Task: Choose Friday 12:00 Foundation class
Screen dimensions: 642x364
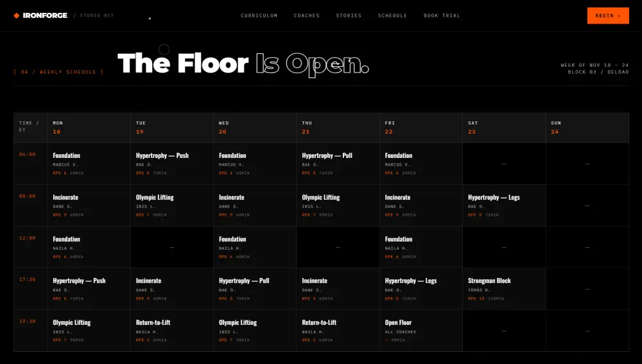Action: tap(421, 247)
